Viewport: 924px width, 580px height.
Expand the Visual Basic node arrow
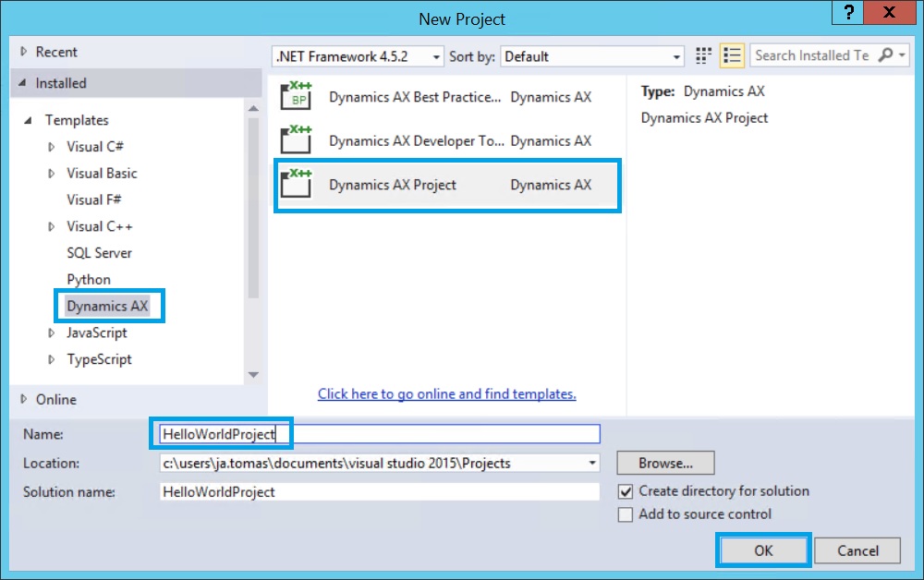[x=51, y=173]
